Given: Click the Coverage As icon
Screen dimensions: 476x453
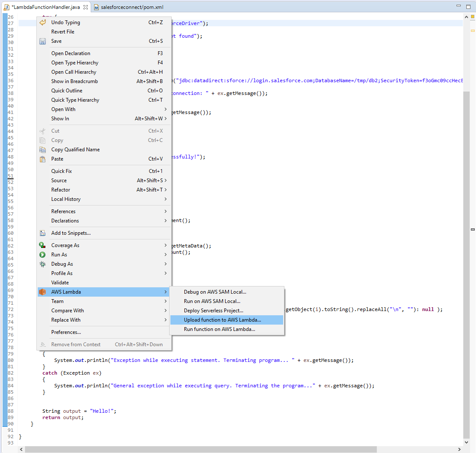Looking at the screenshot, I should [x=42, y=245].
